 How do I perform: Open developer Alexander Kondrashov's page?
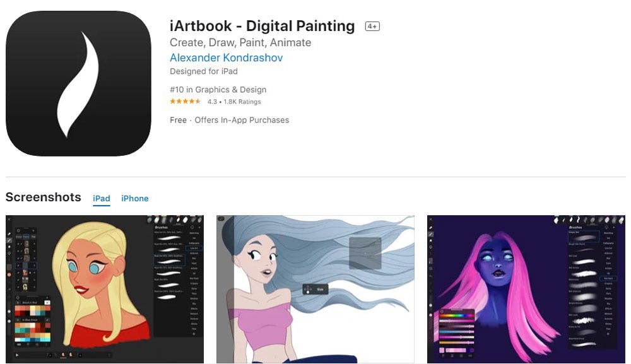click(226, 57)
